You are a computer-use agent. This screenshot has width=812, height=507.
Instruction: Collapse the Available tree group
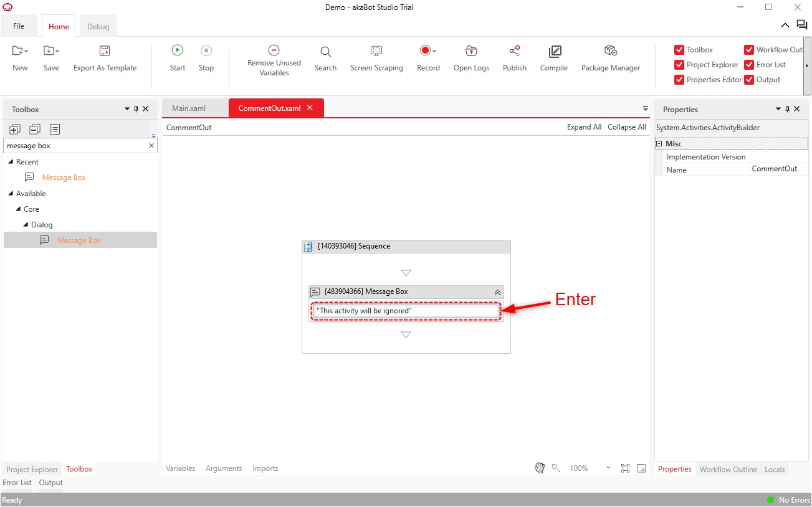11,194
